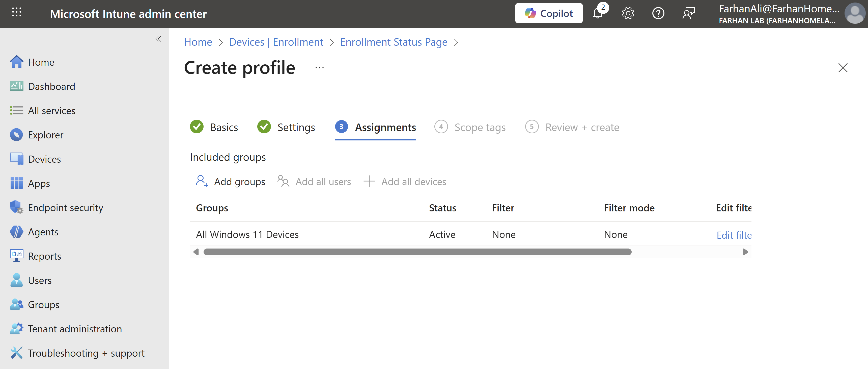This screenshot has height=369, width=868.
Task: Click the Copilot button
Action: coord(549,13)
